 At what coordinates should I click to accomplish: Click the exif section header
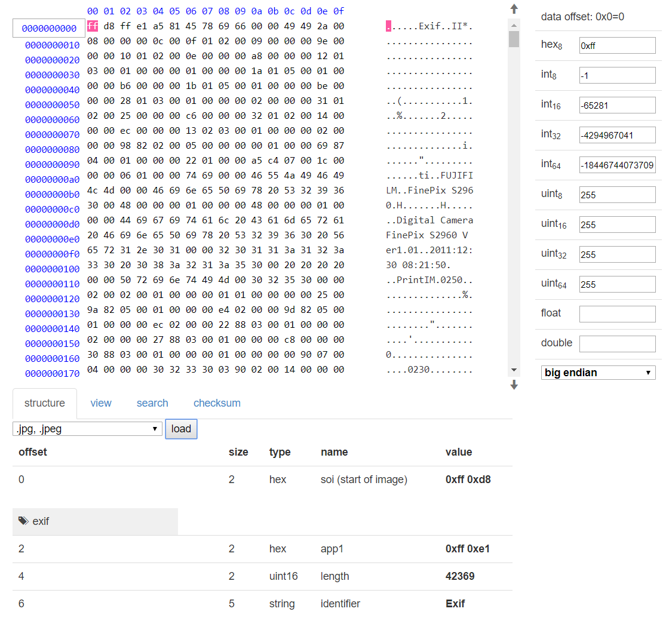[x=95, y=521]
